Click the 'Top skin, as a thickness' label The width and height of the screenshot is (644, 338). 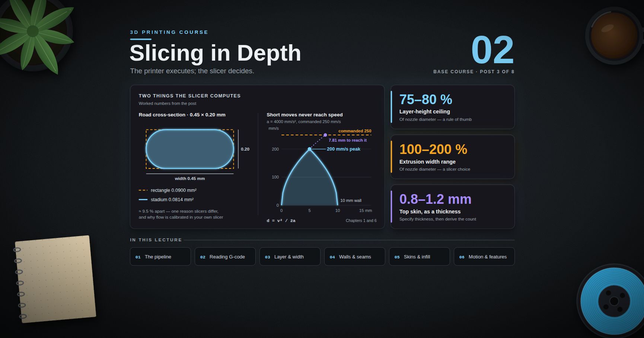430,212
